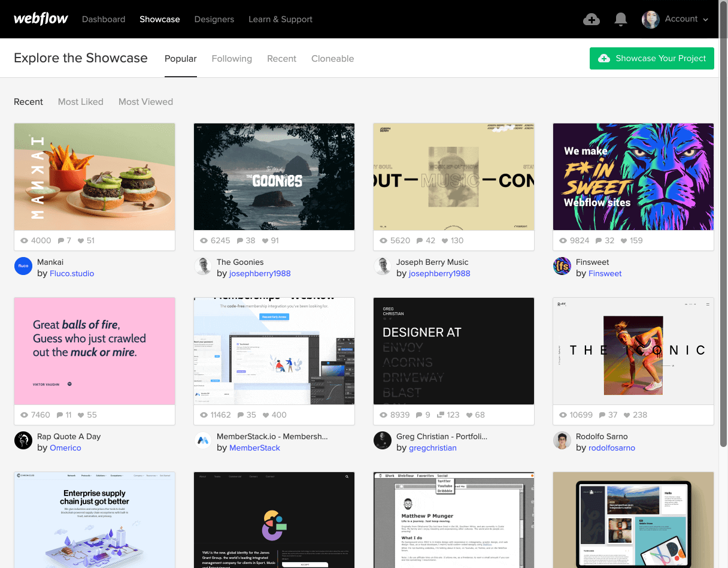728x568 pixels.
Task: Click Showcase Your Project button
Action: 652,58
